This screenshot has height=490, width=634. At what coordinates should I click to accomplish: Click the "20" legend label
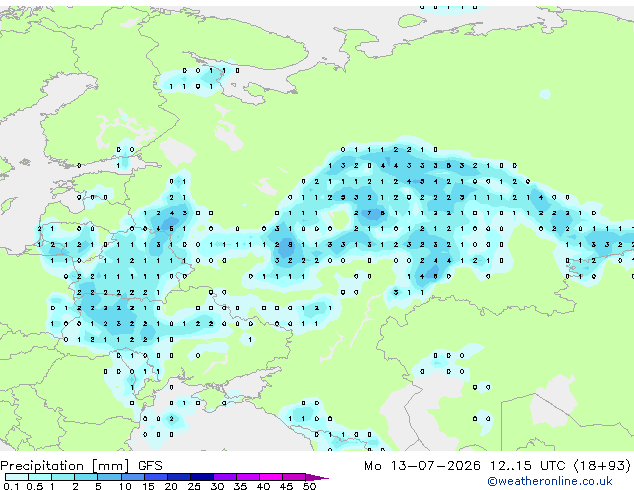coord(171,486)
